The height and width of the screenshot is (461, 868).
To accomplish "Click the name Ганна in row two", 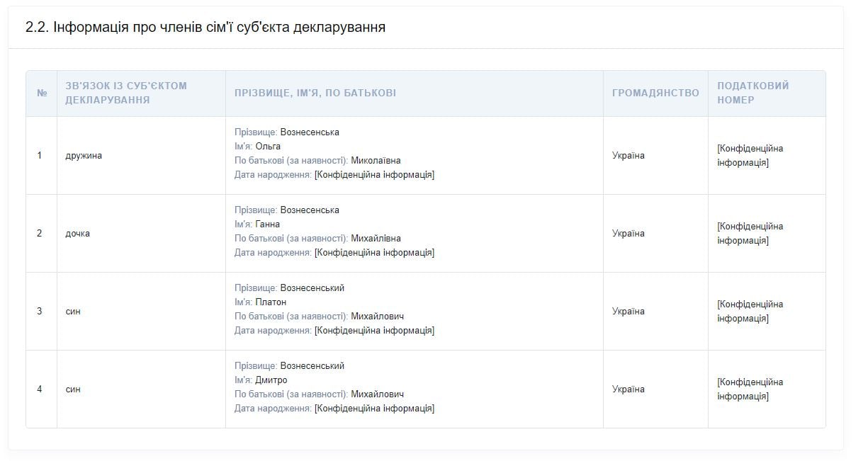I will tap(267, 224).
